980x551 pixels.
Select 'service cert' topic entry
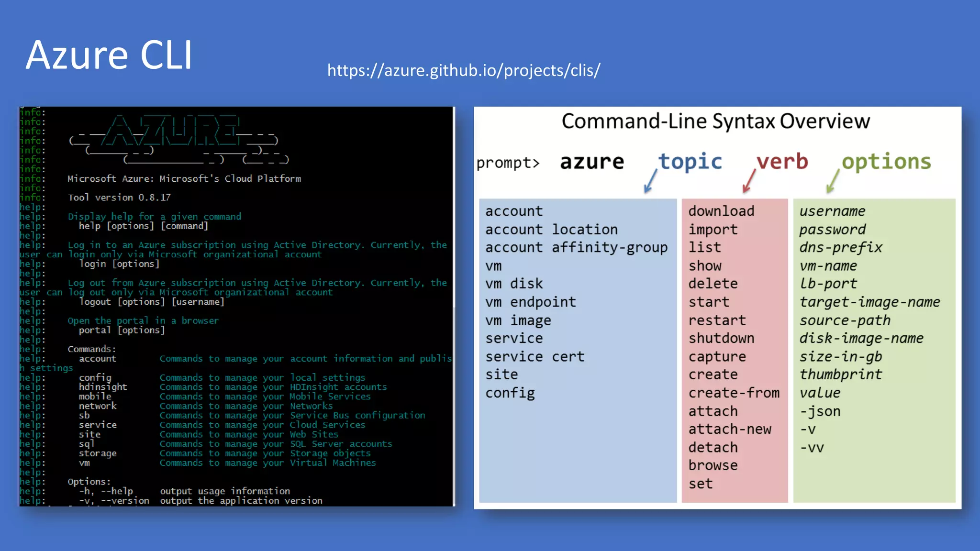click(535, 357)
